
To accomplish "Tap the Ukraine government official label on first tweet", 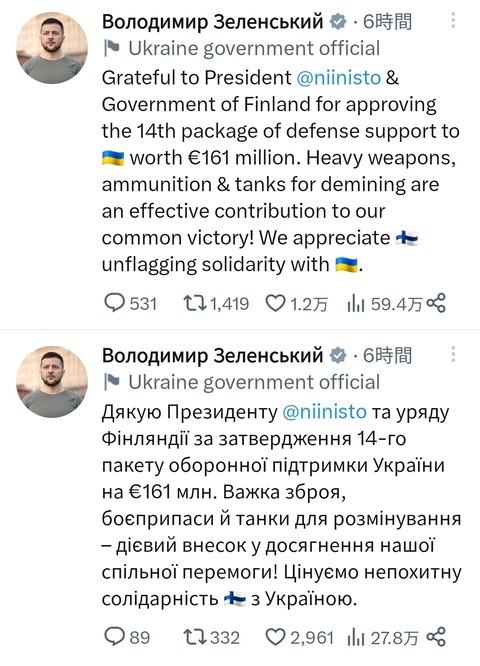I will (242, 48).
